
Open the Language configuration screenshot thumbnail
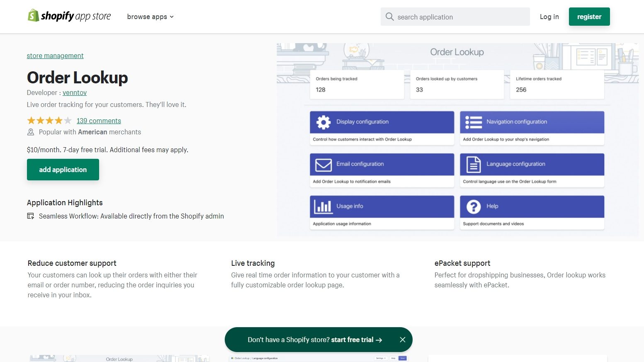(x=318, y=358)
